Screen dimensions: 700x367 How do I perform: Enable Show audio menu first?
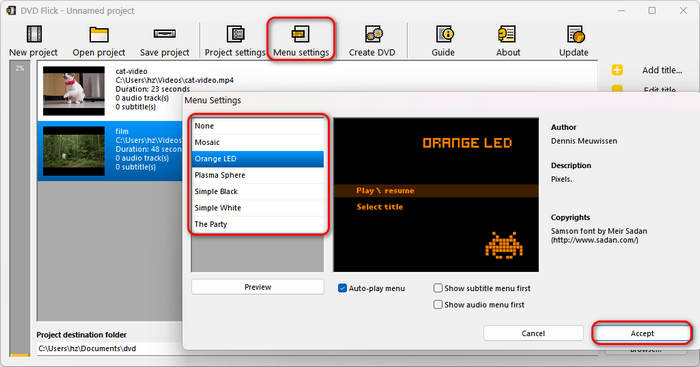[x=438, y=304]
